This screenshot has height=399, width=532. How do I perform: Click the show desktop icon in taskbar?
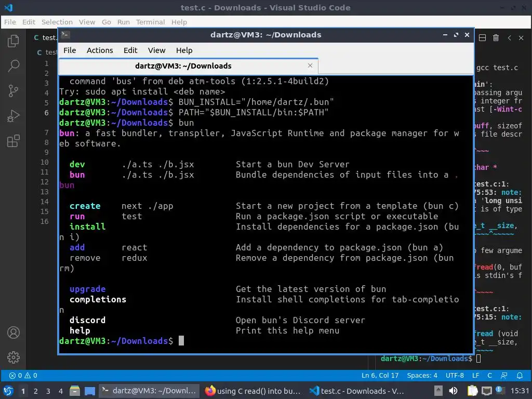point(90,391)
